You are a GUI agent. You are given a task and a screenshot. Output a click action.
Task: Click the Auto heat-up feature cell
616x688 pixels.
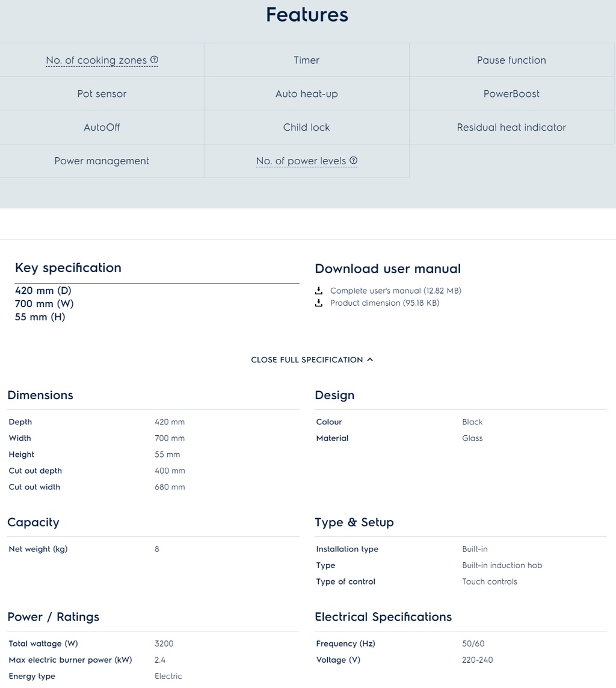(x=307, y=94)
